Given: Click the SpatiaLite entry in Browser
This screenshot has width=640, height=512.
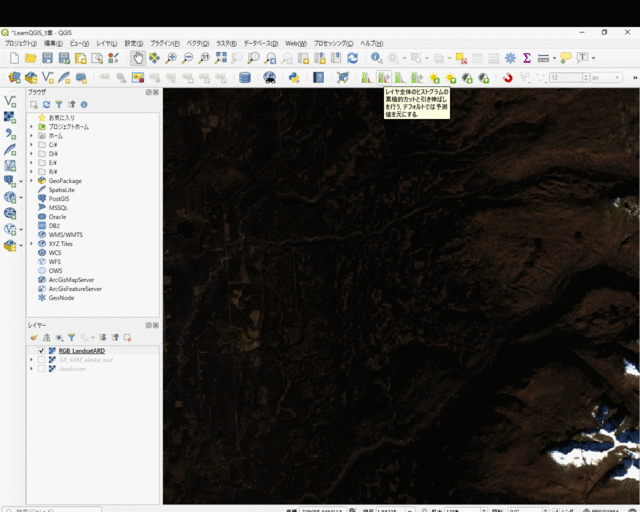Looking at the screenshot, I should [62, 189].
